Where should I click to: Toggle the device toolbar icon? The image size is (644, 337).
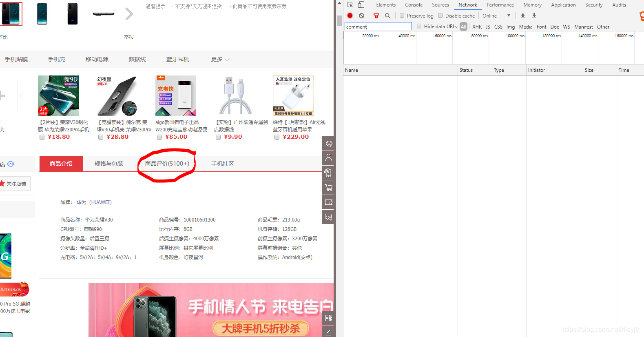361,5
